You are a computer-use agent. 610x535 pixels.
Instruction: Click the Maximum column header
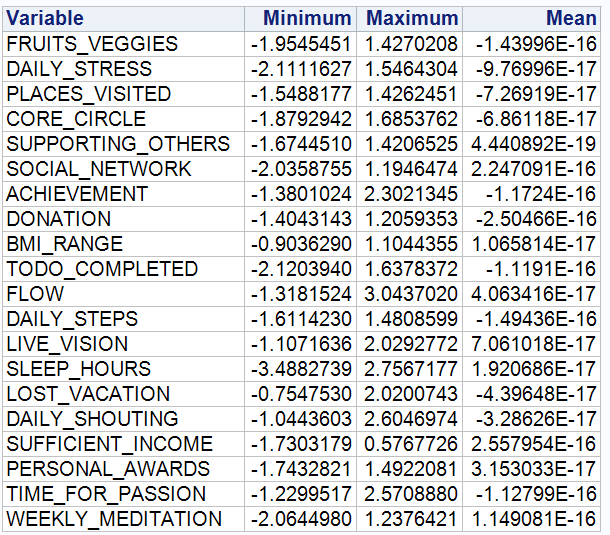[409, 19]
